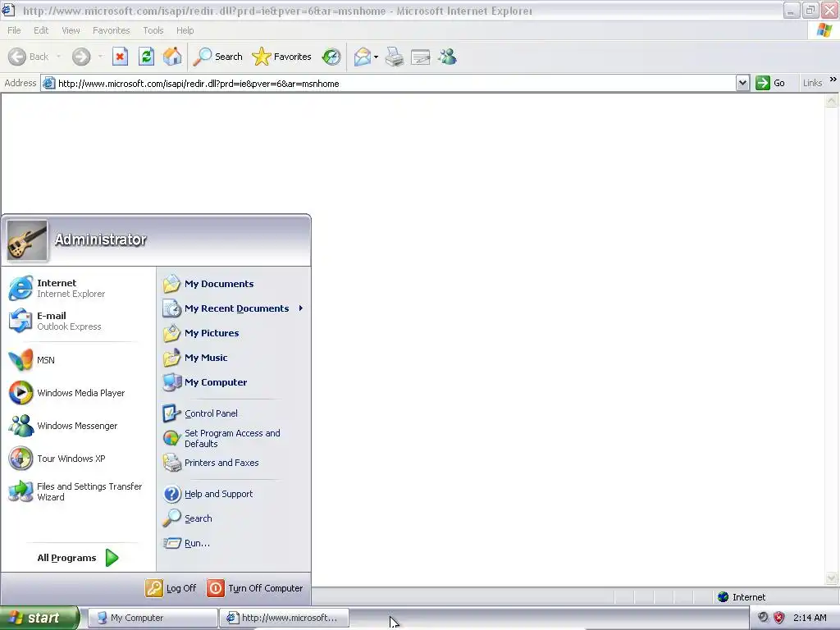Expand the Links toolbar chevron

pos(833,80)
